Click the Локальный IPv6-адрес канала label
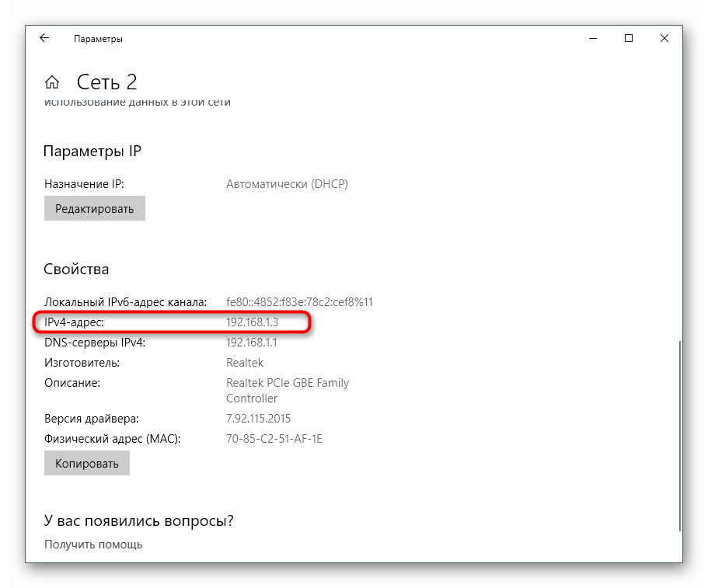708x588 pixels. (x=126, y=302)
